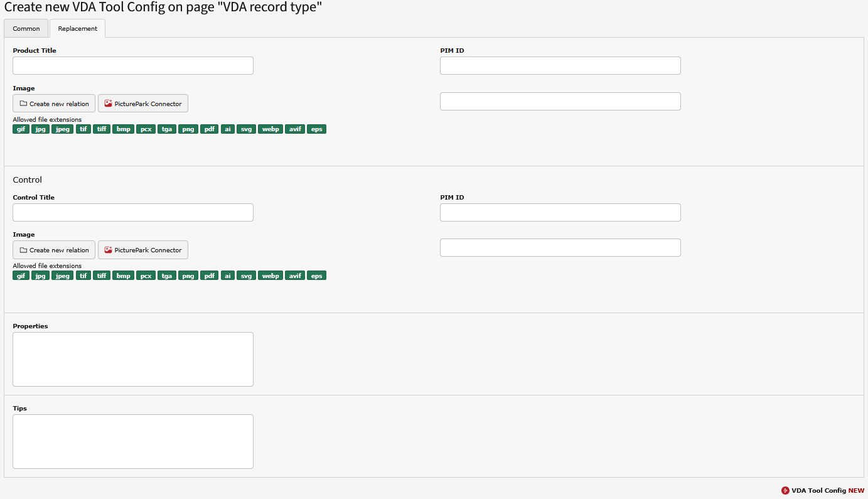Click the Product Title input field

coord(133,66)
